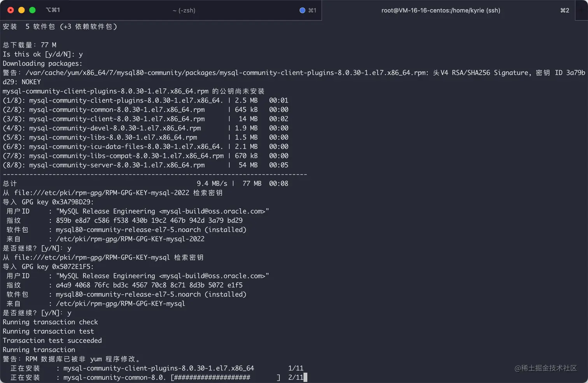Click the terminal cursor after 2/11
588x383 pixels.
pos(306,377)
